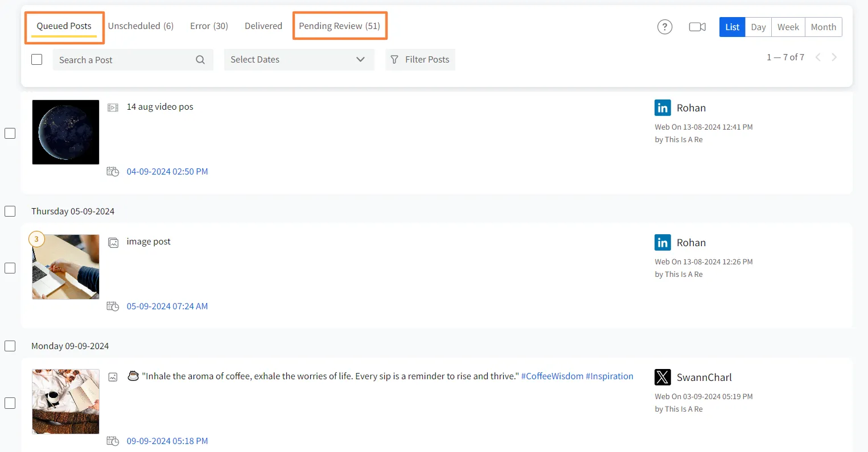
Task: Click the search magnifier icon
Action: (x=200, y=60)
